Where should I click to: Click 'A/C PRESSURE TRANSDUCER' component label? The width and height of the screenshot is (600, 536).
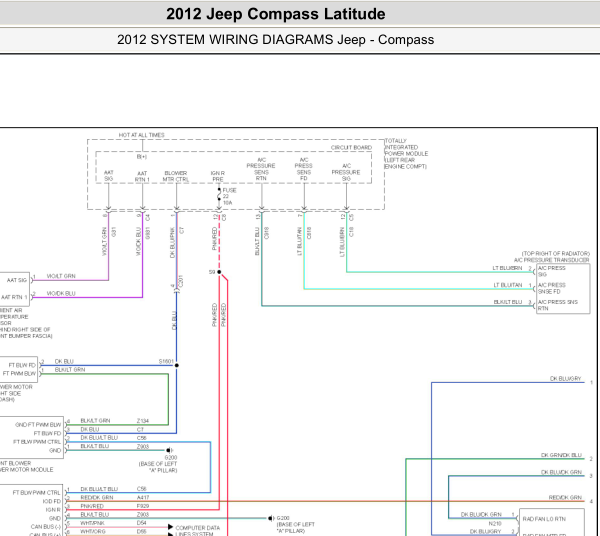tap(551, 260)
